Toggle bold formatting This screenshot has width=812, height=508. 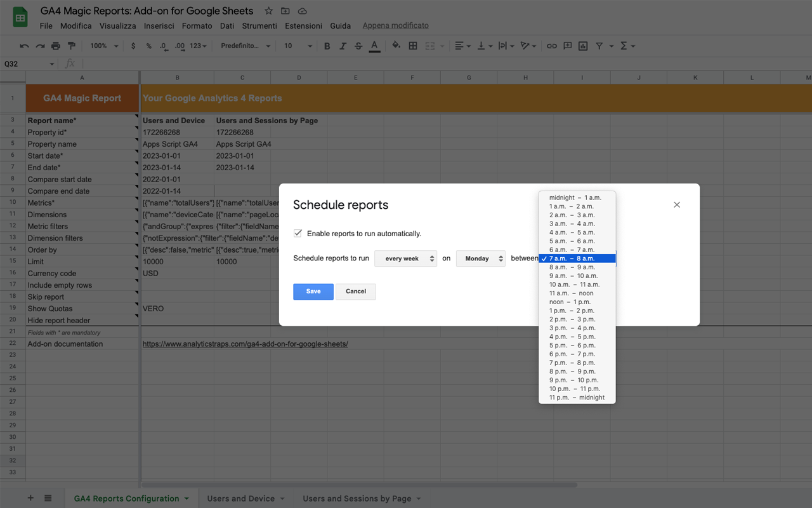pos(327,45)
